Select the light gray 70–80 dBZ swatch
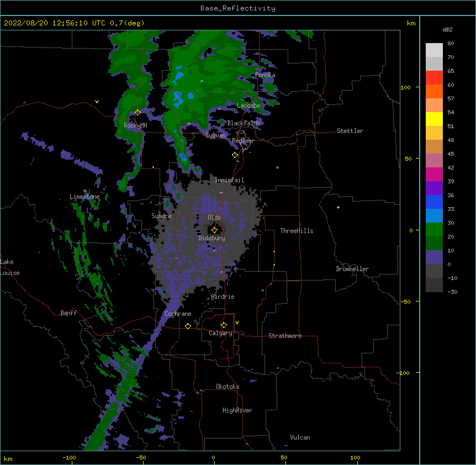Image resolution: width=476 pixels, height=465 pixels. point(434,50)
